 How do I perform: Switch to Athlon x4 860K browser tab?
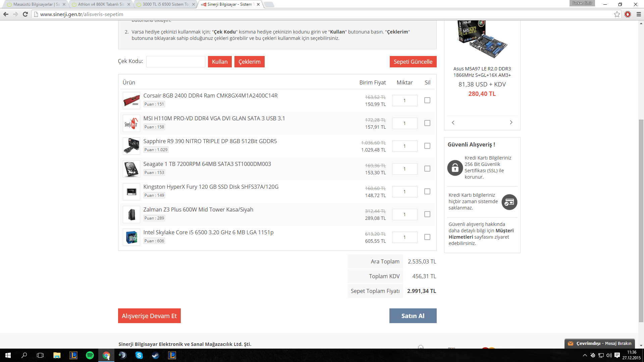[x=101, y=4]
